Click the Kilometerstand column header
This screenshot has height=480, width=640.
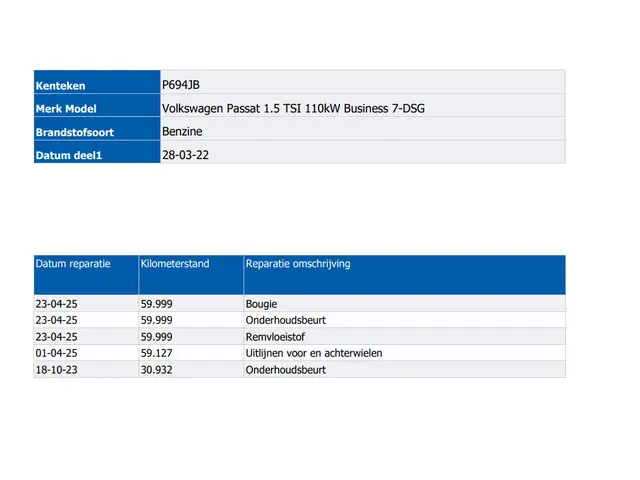click(x=175, y=264)
